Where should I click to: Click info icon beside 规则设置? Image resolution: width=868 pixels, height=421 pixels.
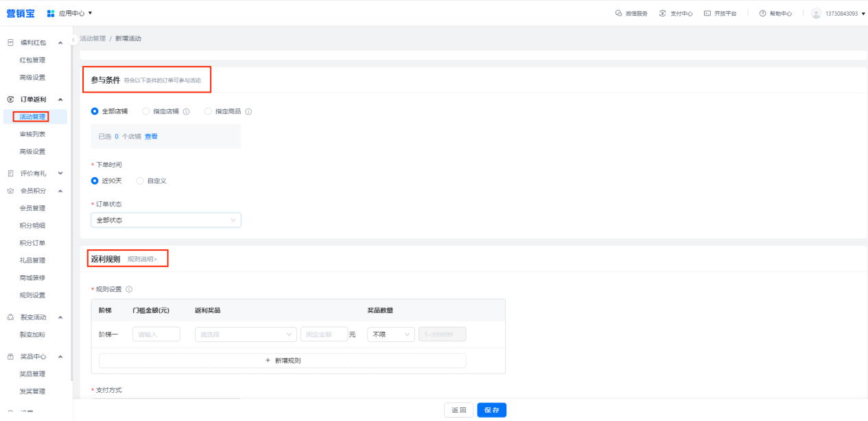129,289
